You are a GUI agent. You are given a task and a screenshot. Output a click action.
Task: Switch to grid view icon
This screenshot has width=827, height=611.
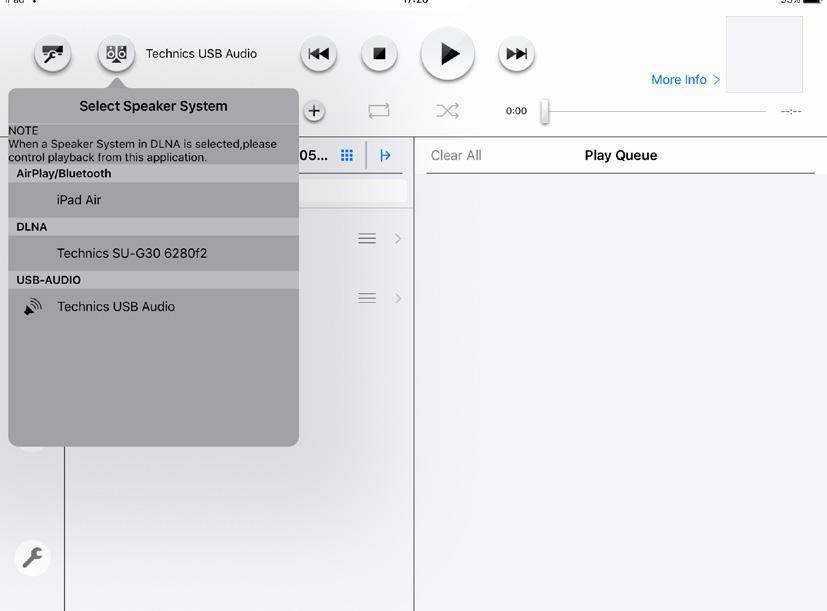coord(347,155)
